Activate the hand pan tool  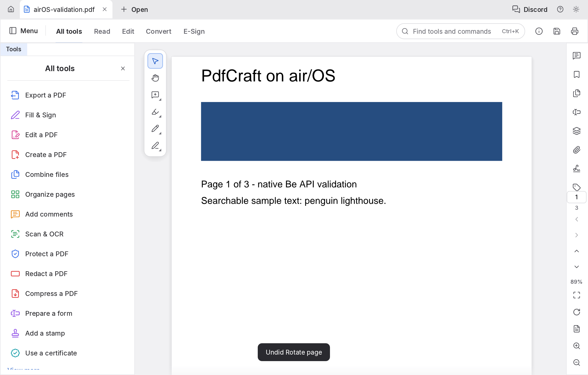click(155, 78)
